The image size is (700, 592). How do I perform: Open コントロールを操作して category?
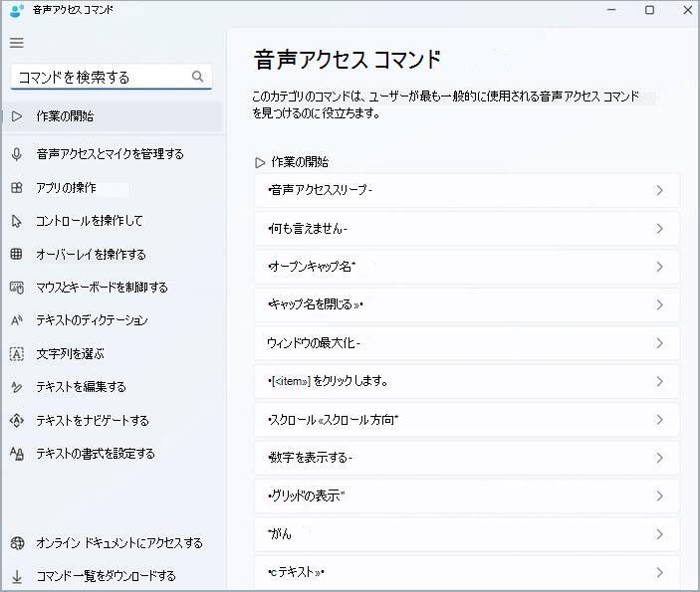tap(113, 221)
